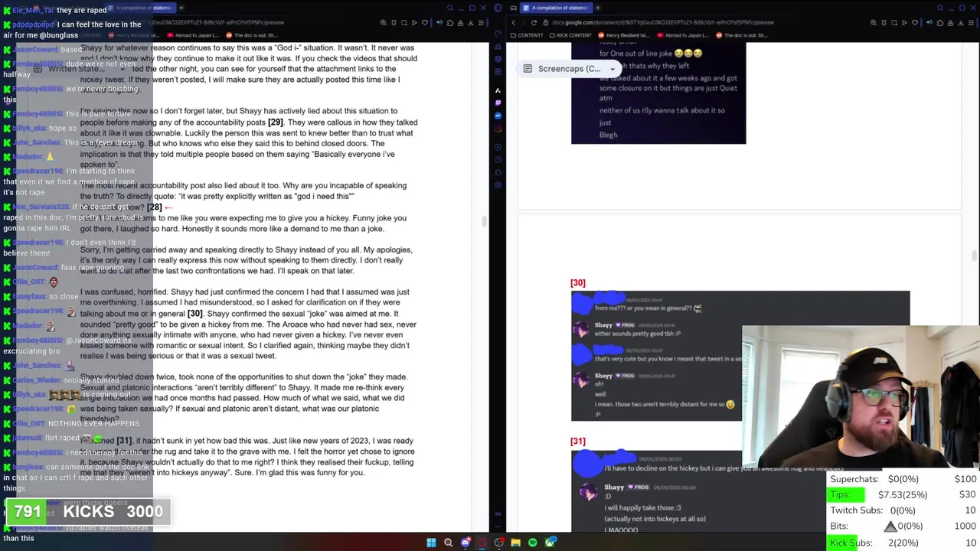Image resolution: width=980 pixels, height=551 pixels.
Task: Take a snapshot using right window's toolbar icon
Action: (x=893, y=22)
